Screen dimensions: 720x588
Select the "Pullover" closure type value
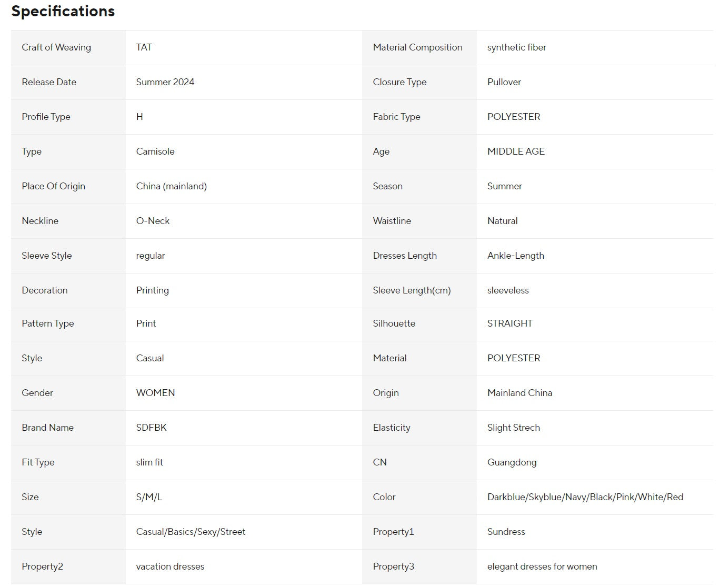click(504, 82)
